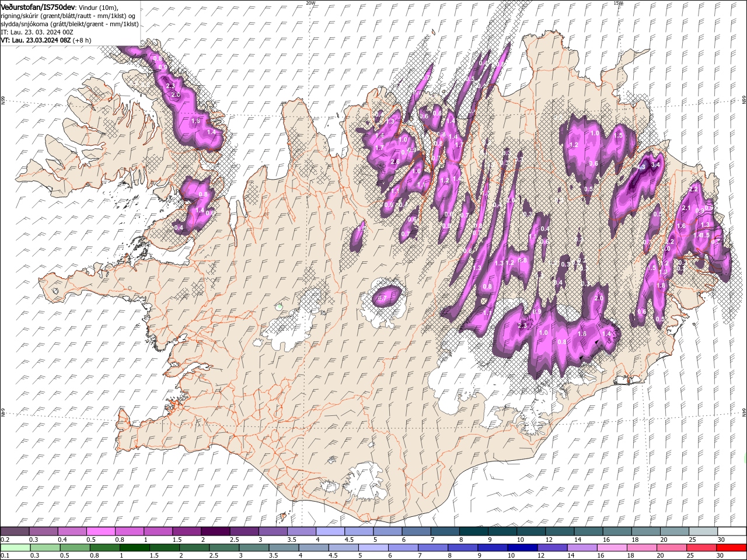This screenshot has height=560, width=747.
Task: Click the 4.3 precipitation value on map
Action: (641, 167)
